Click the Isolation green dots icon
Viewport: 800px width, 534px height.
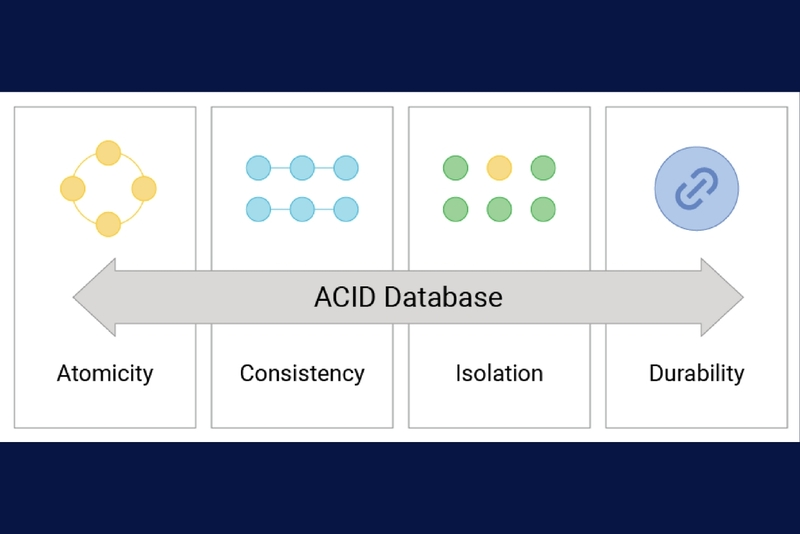coord(499,189)
